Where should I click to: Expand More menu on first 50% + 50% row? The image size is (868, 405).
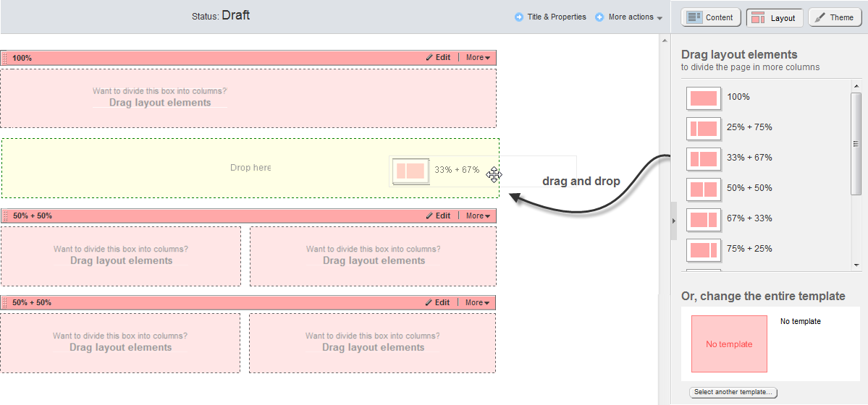(x=478, y=216)
